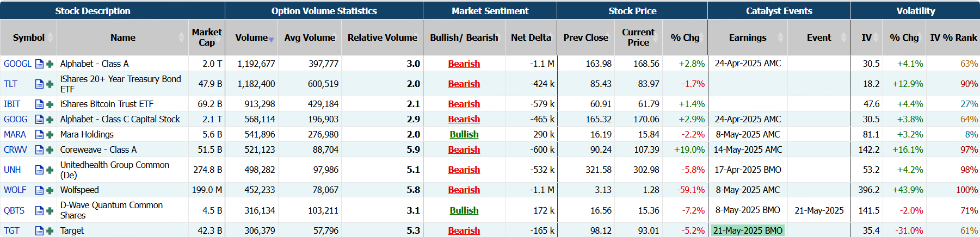Click the Bearish link in CRWV row
The width and height of the screenshot is (980, 237).
464,149
